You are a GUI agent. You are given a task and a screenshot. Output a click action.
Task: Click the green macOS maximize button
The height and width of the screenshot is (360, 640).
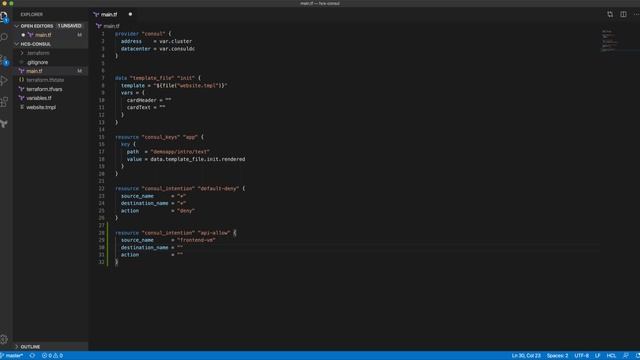pos(11,3)
